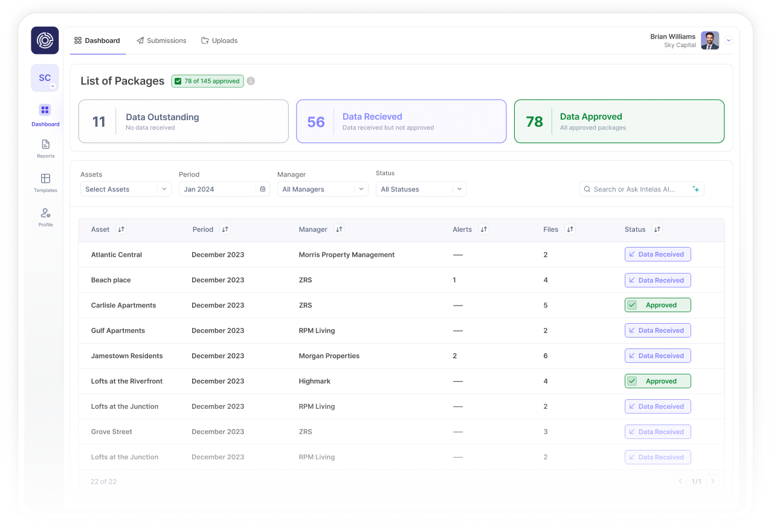This screenshot has width=780, height=532.
Task: Select the Reports icon in the sidebar
Action: pyautogui.click(x=45, y=145)
